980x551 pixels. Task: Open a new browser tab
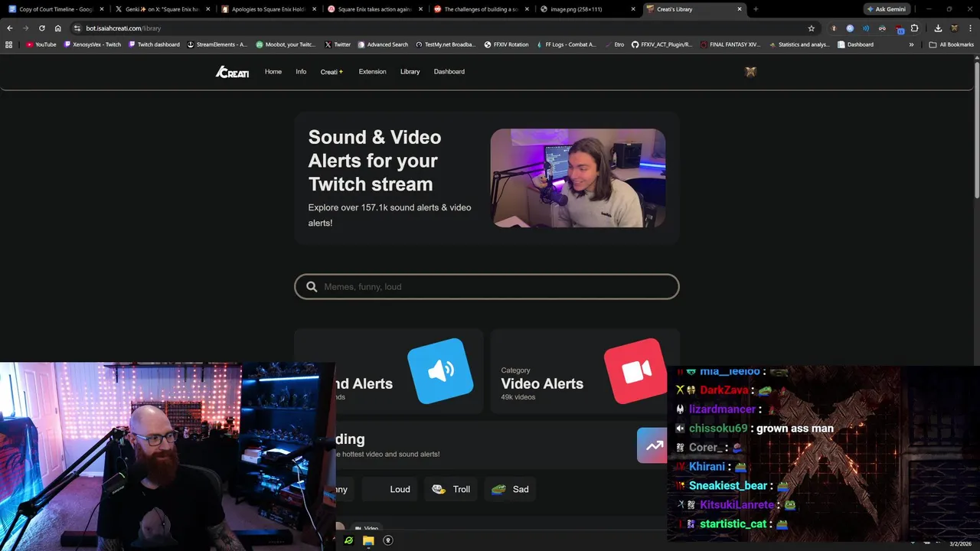(756, 9)
